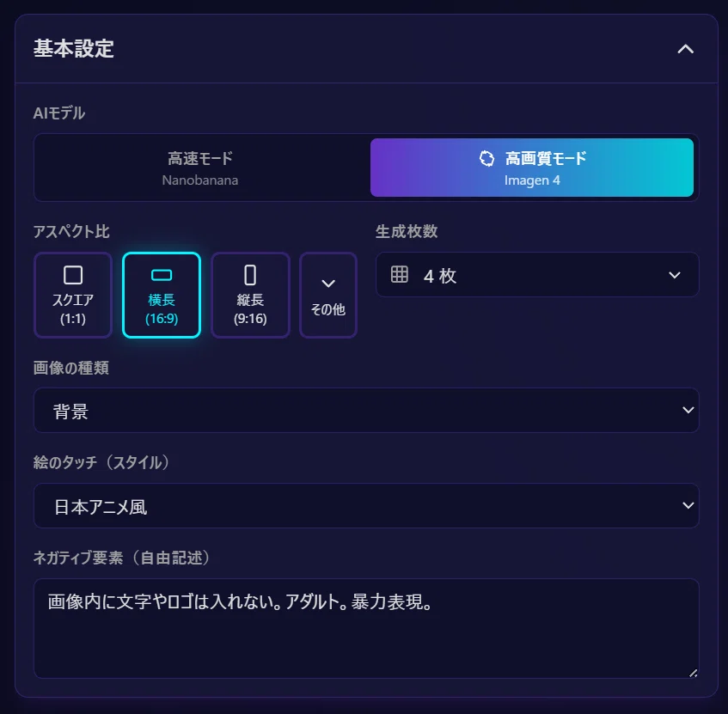Choose the (16:9) aspect ratio label
The image size is (728, 714).
tap(162, 319)
